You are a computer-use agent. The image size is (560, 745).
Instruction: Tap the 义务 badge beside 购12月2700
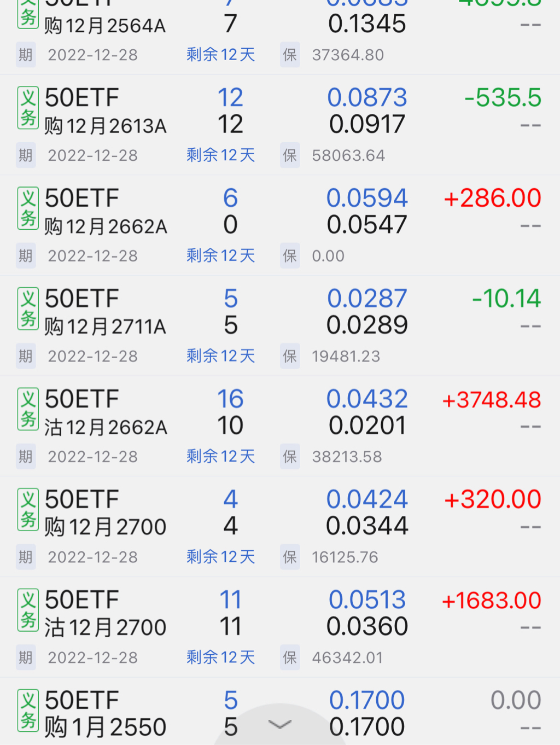click(28, 509)
